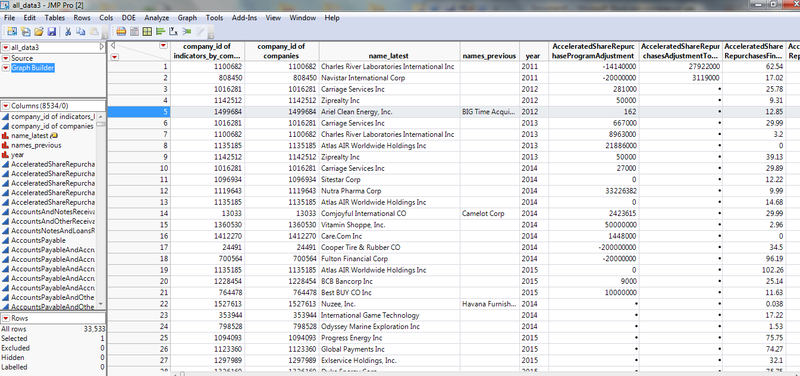This screenshot has width=800, height=376.
Task: Open the Analyze menu
Action: pos(156,18)
